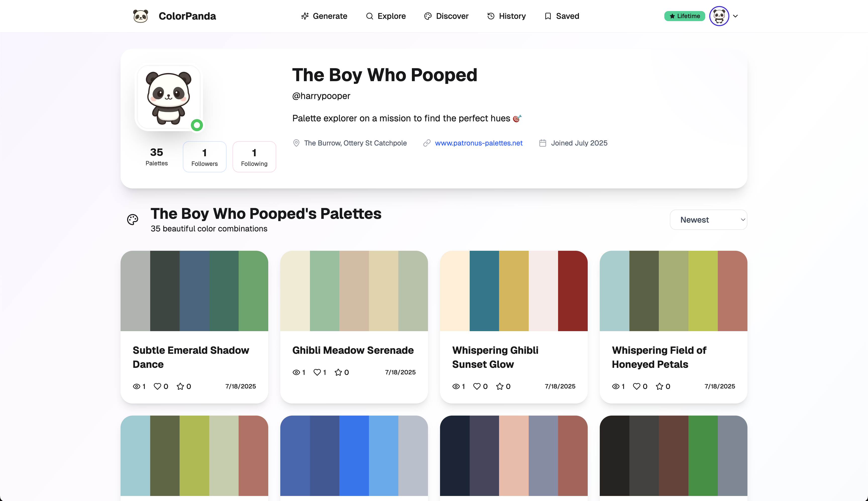The width and height of the screenshot is (868, 501).
Task: Click the star icon on Subtle Emerald Shadow Dance
Action: pyautogui.click(x=180, y=386)
